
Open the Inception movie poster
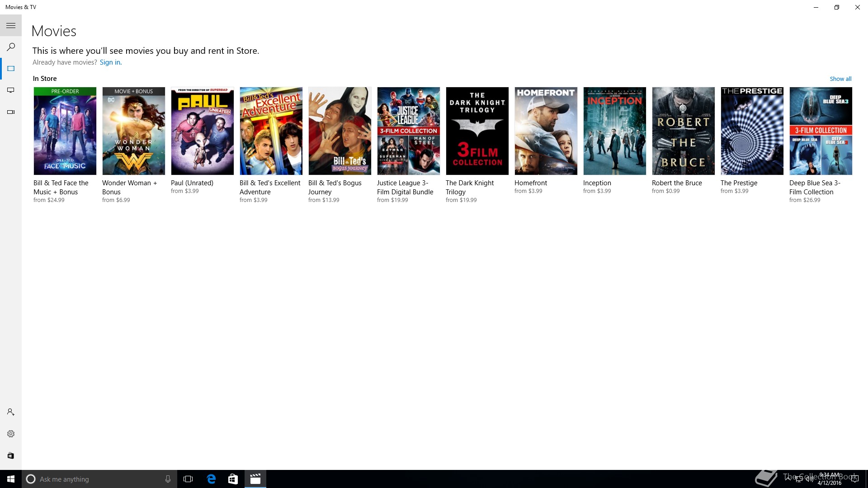615,131
